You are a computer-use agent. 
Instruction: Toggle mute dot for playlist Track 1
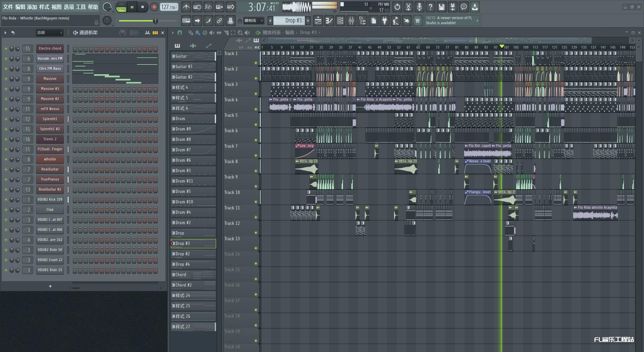point(256,63)
